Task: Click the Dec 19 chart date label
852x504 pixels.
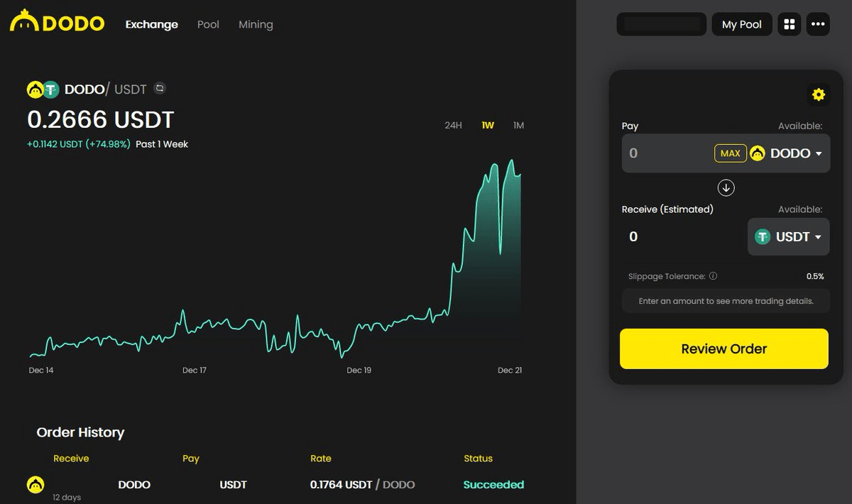Action: coord(359,371)
